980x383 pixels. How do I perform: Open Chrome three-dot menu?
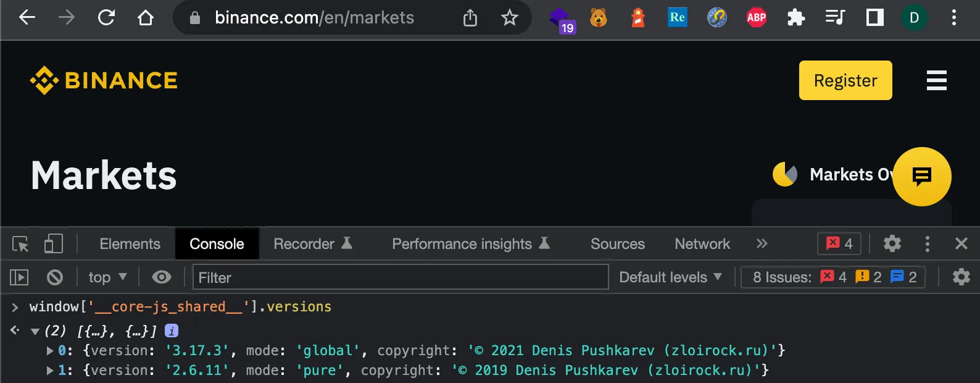(x=953, y=17)
